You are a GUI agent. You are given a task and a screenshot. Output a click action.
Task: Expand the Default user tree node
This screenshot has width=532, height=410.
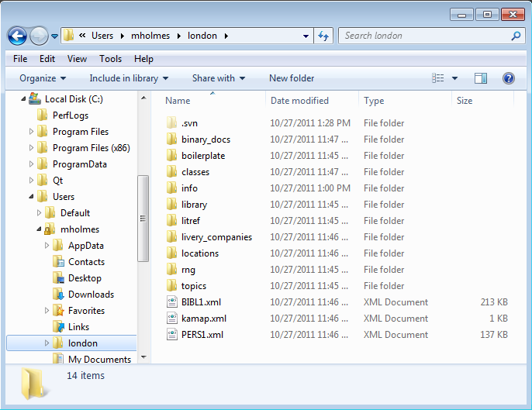(x=39, y=212)
